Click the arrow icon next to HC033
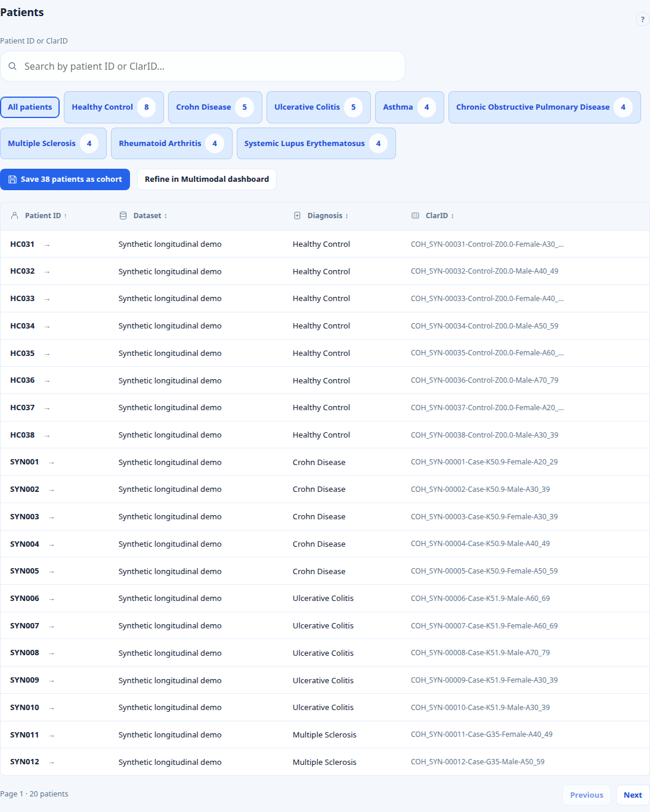Viewport: 650px width, 812px height. click(47, 299)
